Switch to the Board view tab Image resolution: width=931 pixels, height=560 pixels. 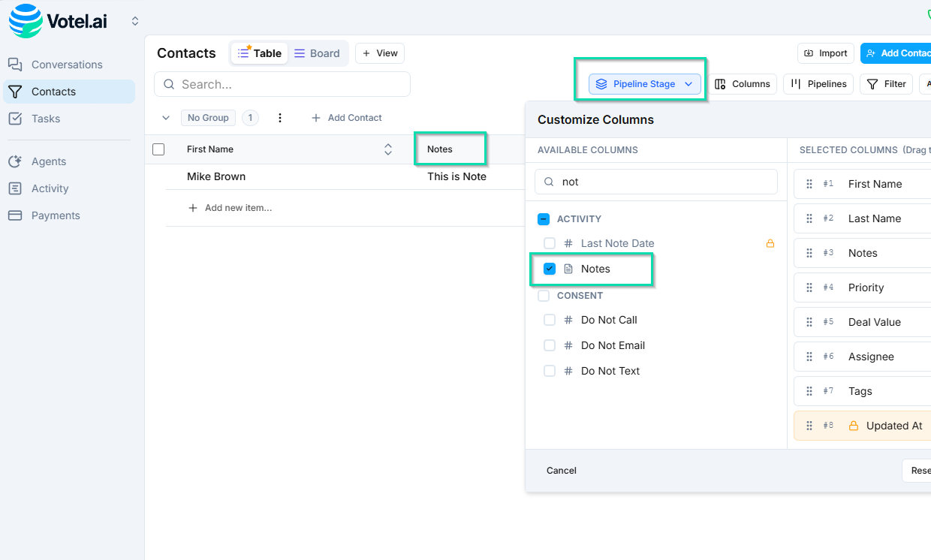[x=317, y=53]
